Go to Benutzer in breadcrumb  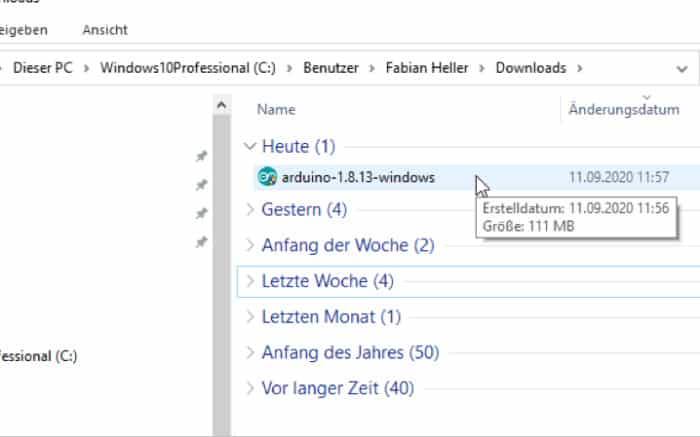coord(331,68)
